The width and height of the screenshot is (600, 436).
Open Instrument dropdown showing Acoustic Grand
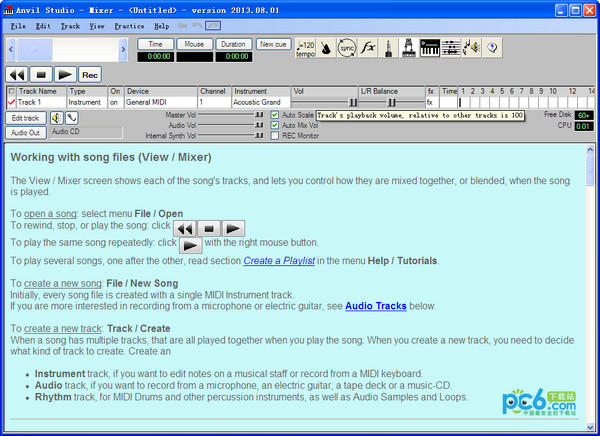pyautogui.click(x=261, y=102)
